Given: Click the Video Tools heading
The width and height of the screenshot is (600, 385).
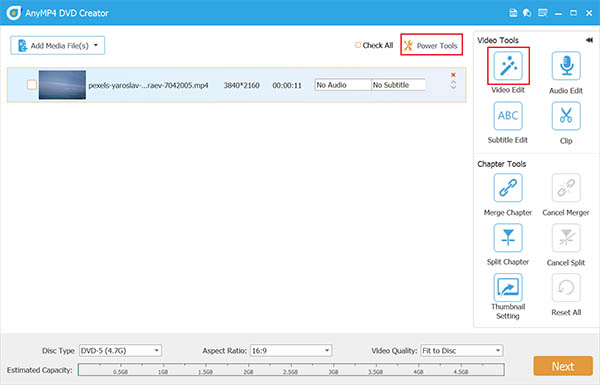Looking at the screenshot, I should tap(498, 40).
